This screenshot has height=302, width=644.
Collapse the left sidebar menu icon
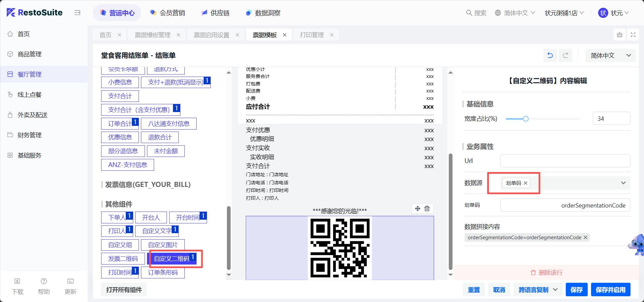point(77,13)
